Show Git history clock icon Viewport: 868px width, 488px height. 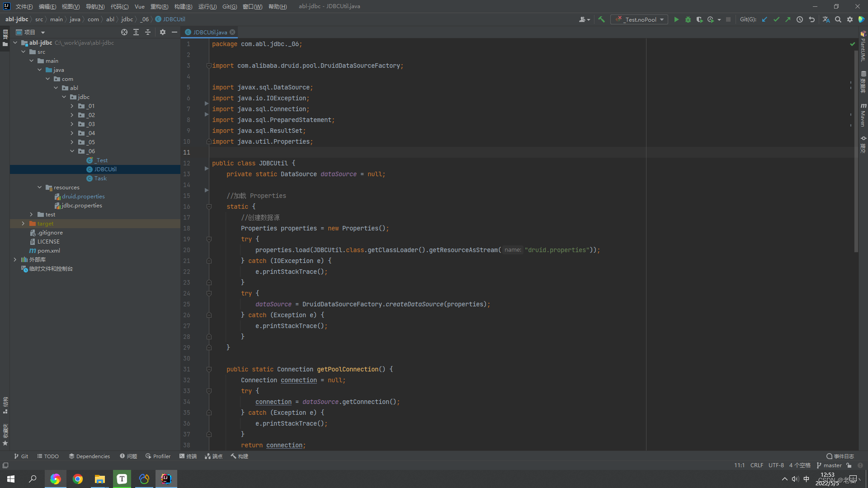coord(800,19)
